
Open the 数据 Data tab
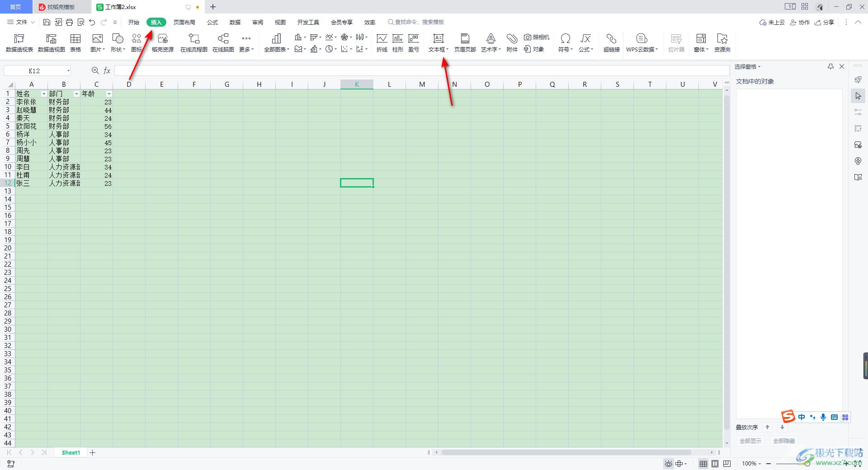coord(235,22)
